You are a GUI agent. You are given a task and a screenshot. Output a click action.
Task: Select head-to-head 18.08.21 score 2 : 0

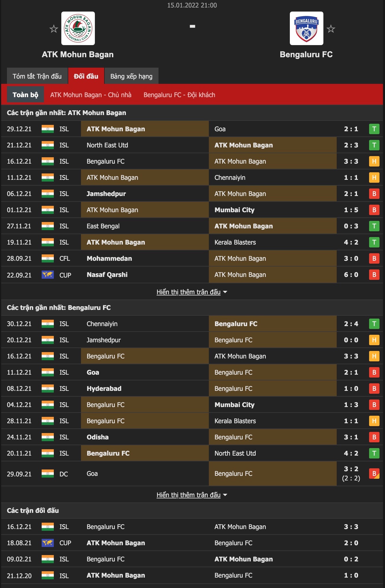pyautogui.click(x=351, y=543)
